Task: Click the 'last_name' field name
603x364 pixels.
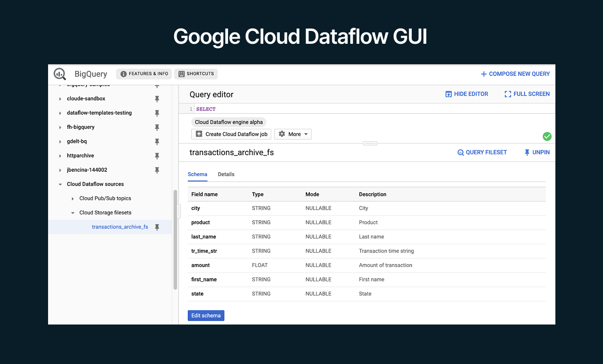Action: pos(204,237)
